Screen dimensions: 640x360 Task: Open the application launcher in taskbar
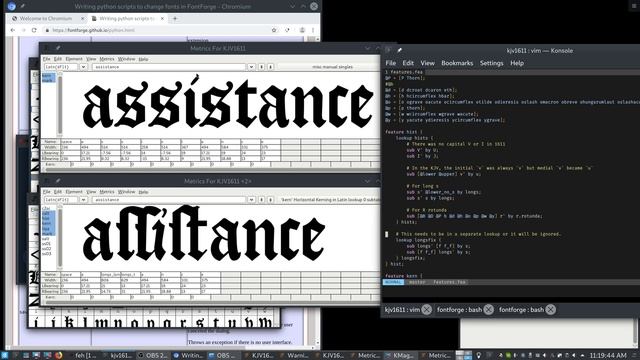point(4,356)
